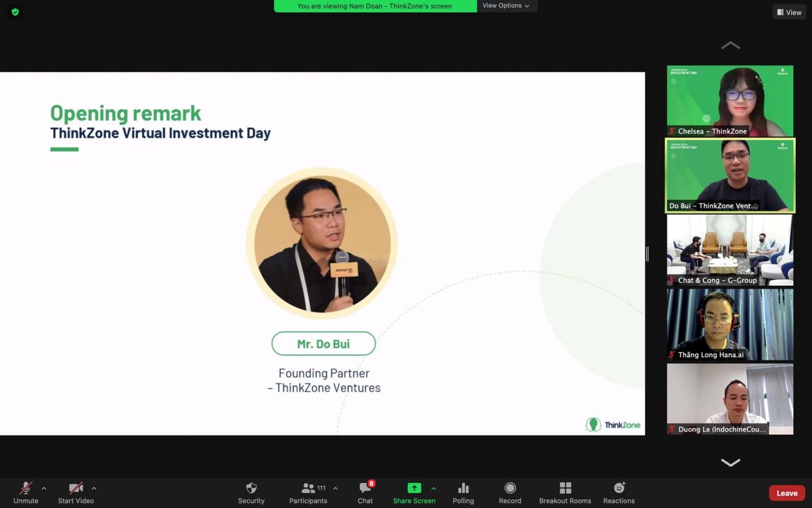
Task: Open the Security shield menu
Action: 251,493
